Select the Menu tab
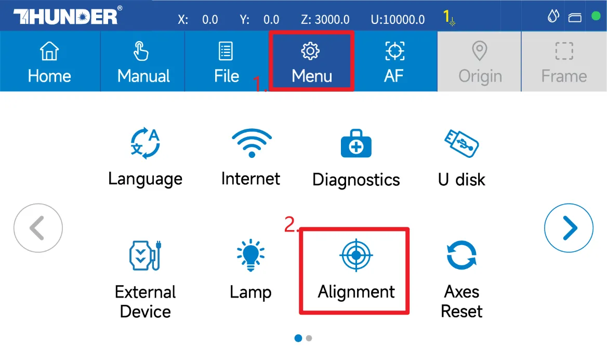This screenshot has height=364, width=607. pos(311,62)
